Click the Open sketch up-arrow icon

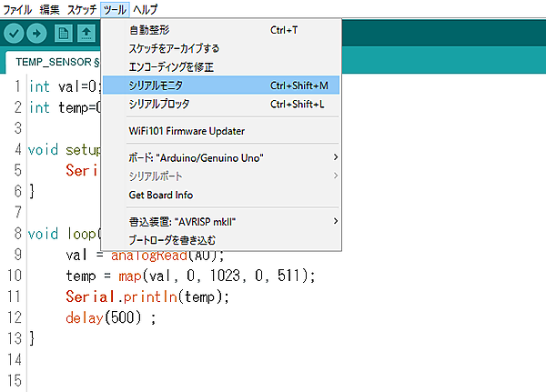[x=86, y=34]
